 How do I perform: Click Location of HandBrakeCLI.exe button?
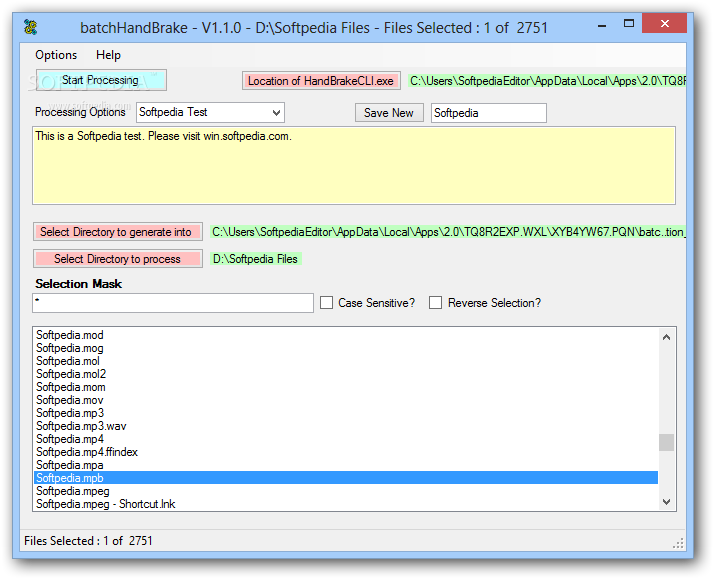tap(321, 81)
